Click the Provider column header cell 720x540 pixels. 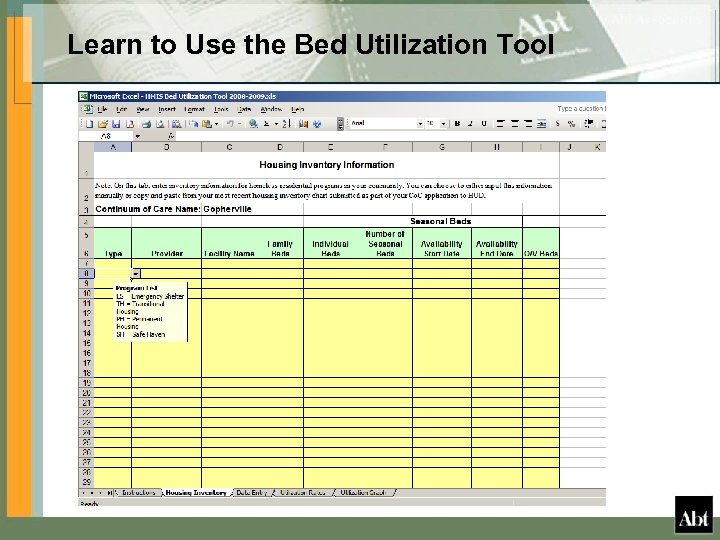[166, 243]
